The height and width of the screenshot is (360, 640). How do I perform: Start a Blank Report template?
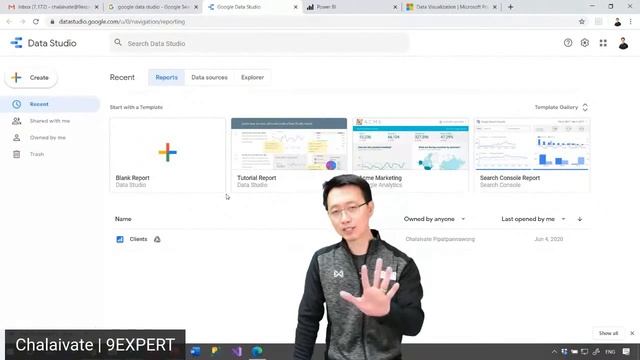tap(167, 155)
